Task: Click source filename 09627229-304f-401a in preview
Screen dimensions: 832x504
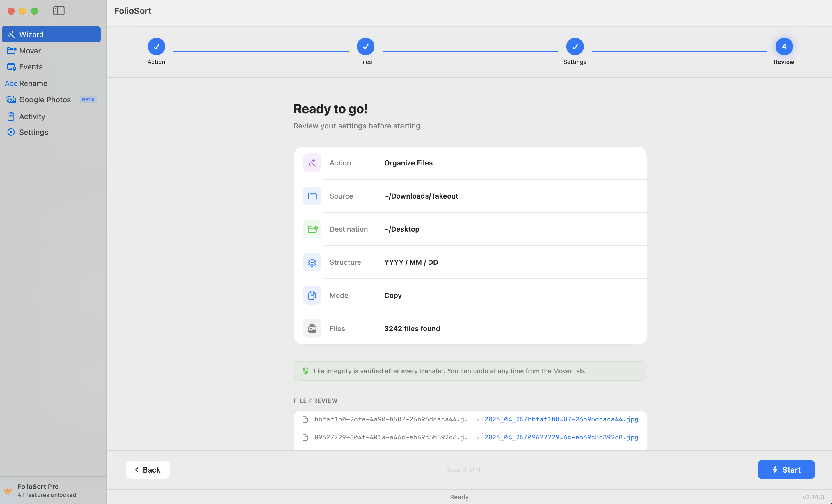Action: click(x=391, y=437)
